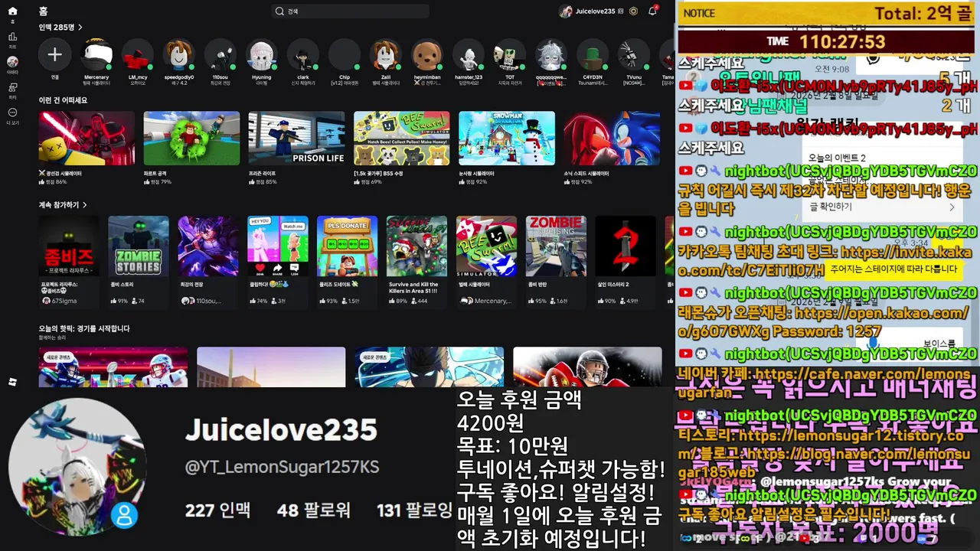The image size is (980, 551).
Task: Open friend Mercenary's avatar
Action: [96, 55]
